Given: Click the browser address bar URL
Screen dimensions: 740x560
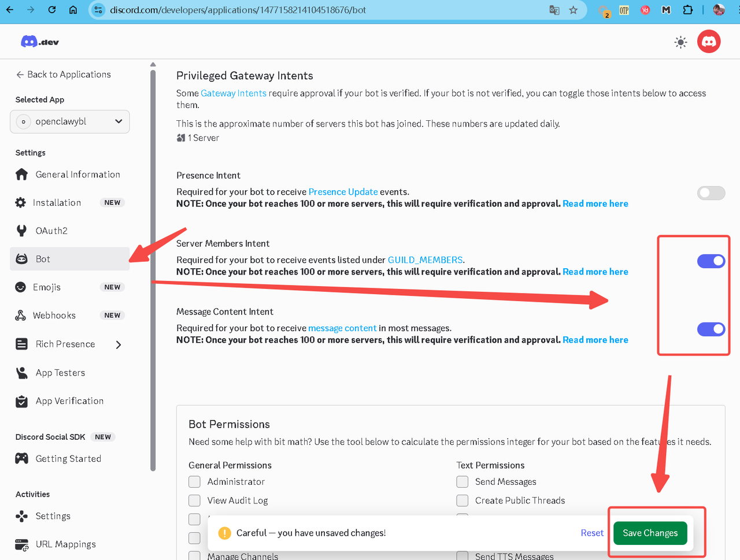Looking at the screenshot, I should tap(238, 10).
